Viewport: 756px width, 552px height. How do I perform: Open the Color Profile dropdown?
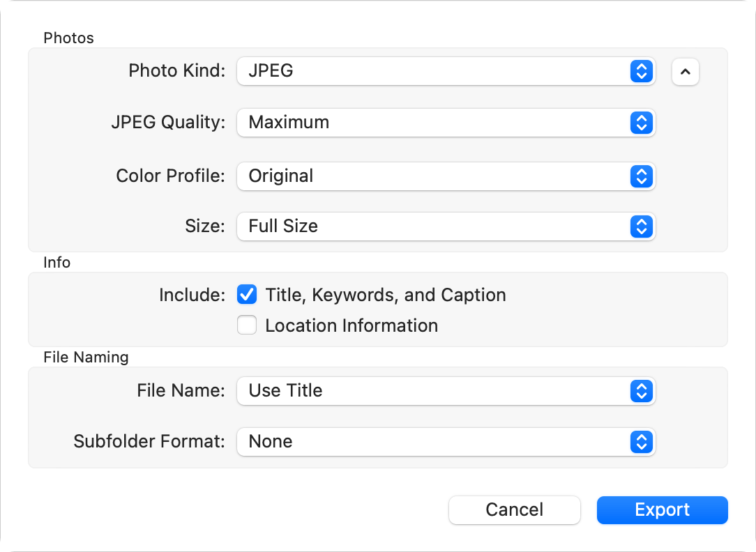point(446,176)
